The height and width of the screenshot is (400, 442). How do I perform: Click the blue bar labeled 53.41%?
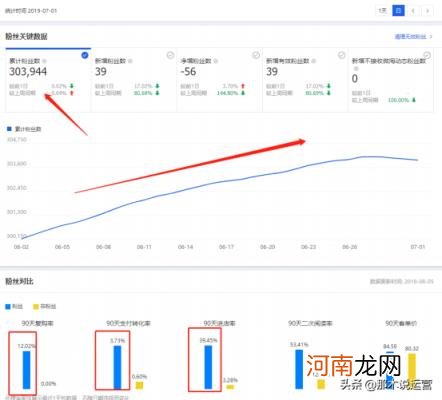click(299, 369)
